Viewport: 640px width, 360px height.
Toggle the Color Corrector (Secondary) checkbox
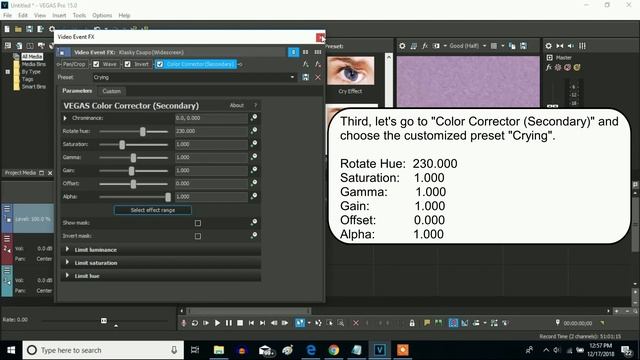pos(160,64)
